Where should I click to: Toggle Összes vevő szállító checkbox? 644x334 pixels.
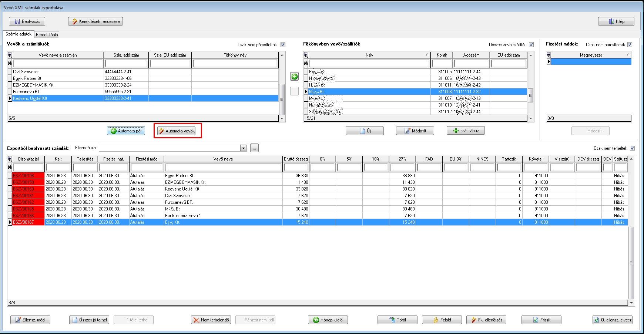(531, 45)
